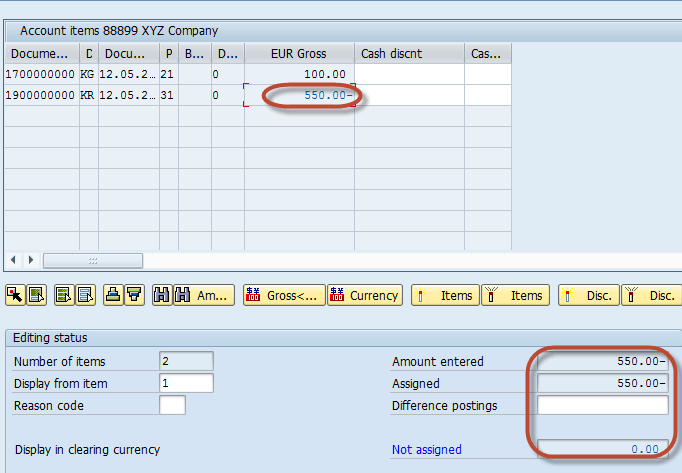
Task: Click the pointer-cursor icon at toolbar start
Action: click(15, 295)
